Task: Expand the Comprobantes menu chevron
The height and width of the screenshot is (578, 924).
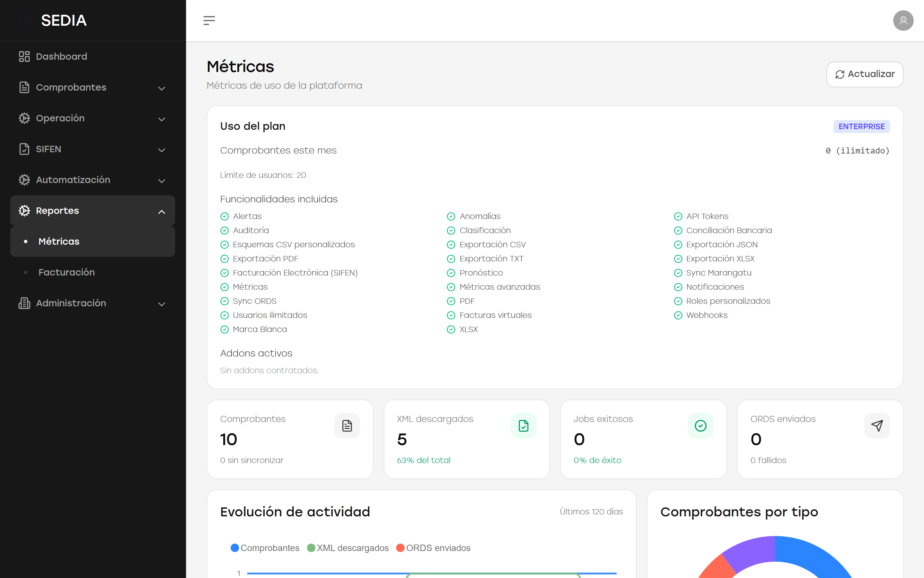Action: click(161, 88)
